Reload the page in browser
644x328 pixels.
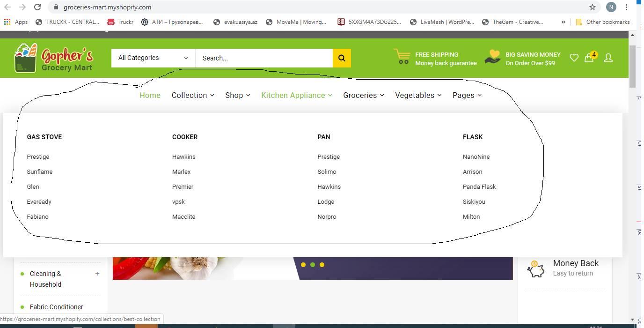point(37,7)
